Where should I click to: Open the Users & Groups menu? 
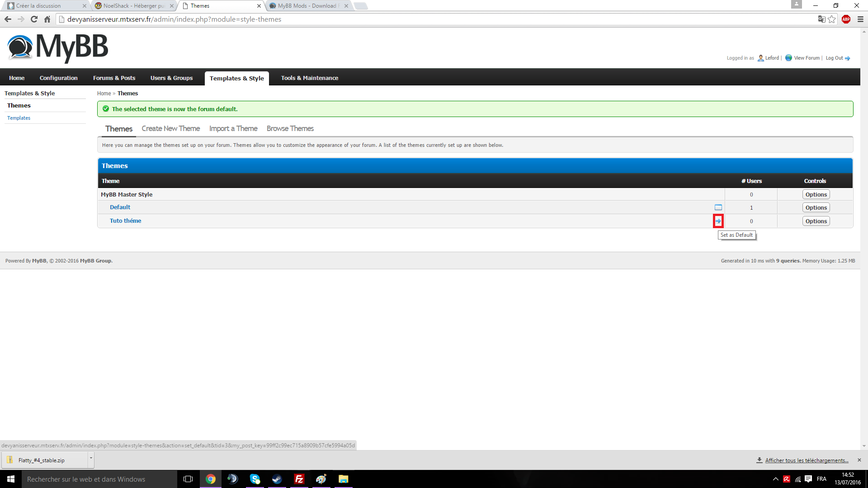pos(171,78)
